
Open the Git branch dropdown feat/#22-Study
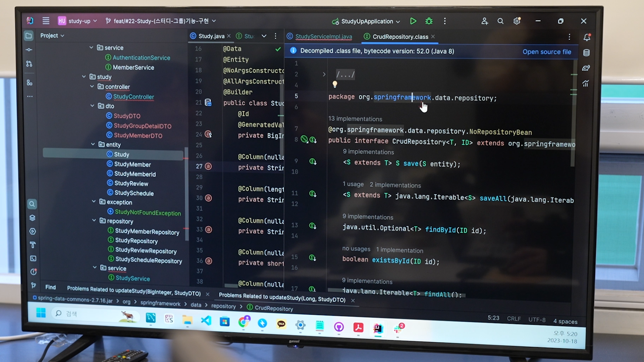click(161, 21)
